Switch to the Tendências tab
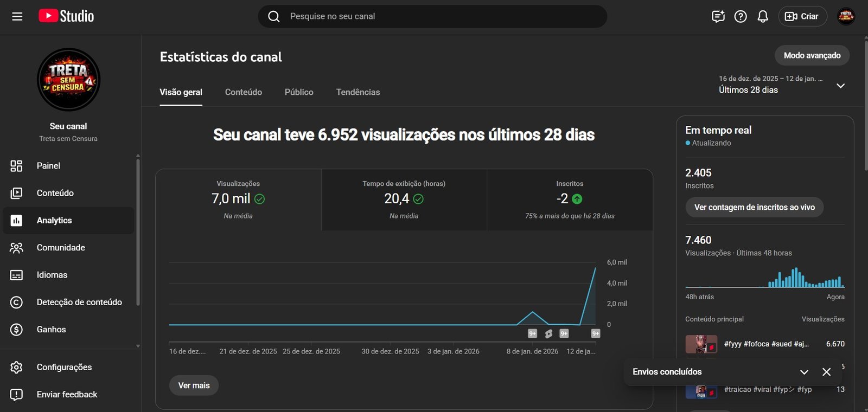This screenshot has width=868, height=412. pos(358,92)
